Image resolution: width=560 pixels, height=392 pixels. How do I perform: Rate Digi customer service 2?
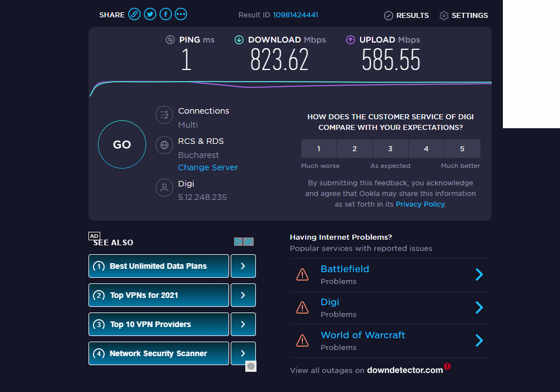(354, 148)
